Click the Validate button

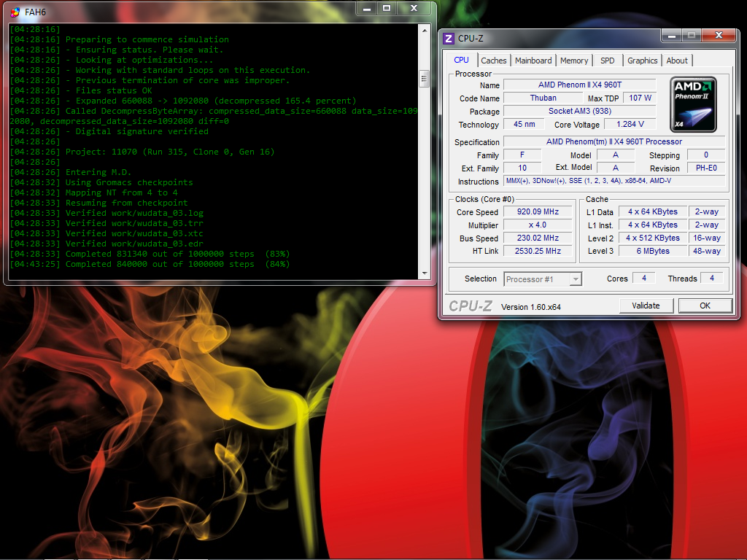(646, 306)
